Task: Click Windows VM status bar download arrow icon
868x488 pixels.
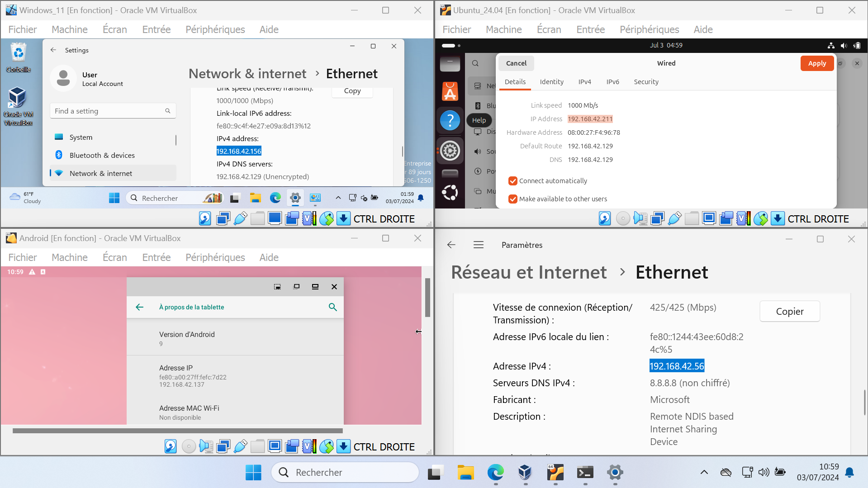Action: (x=344, y=219)
